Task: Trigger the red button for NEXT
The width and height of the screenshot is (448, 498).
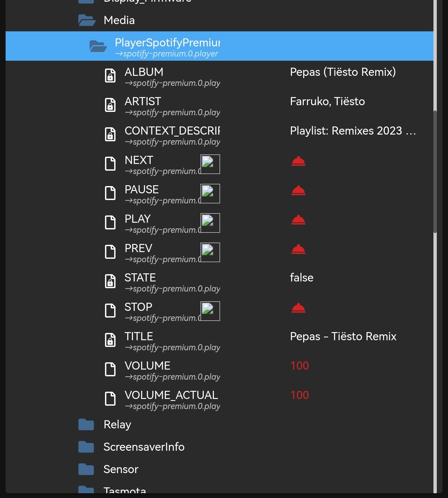Action: click(298, 161)
